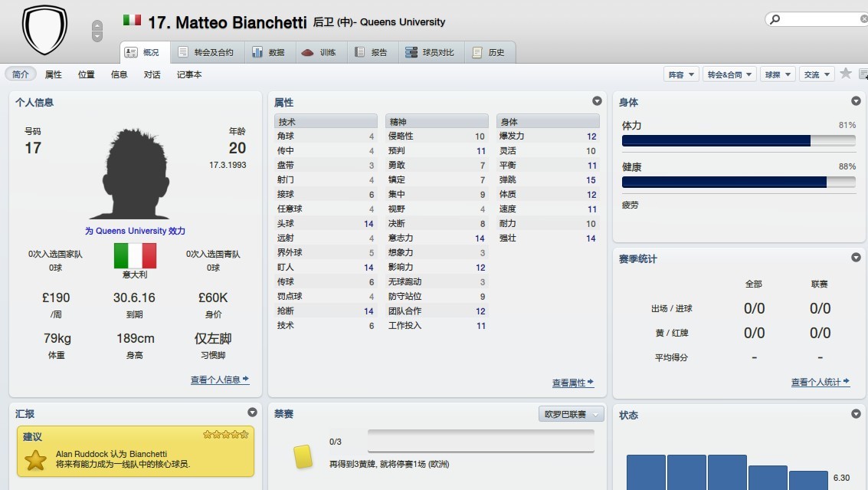
Task: Click the Italian flag next to player name
Action: click(x=132, y=21)
